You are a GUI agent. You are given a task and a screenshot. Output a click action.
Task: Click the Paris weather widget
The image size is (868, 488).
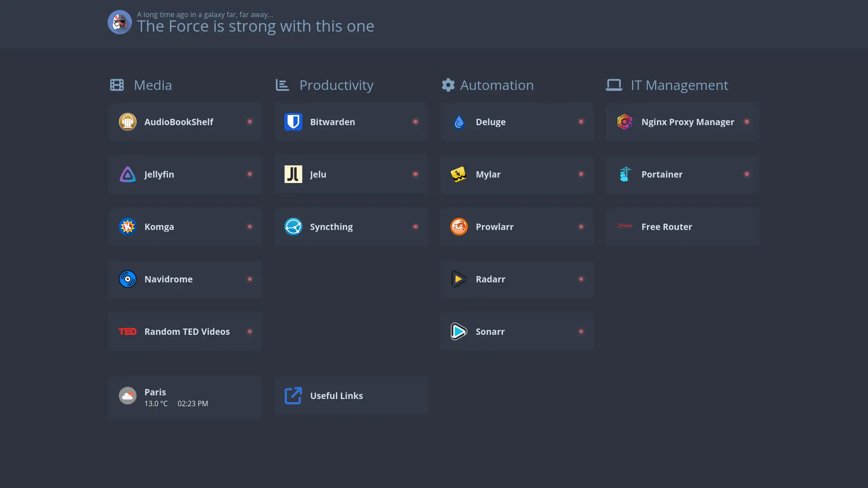(185, 397)
